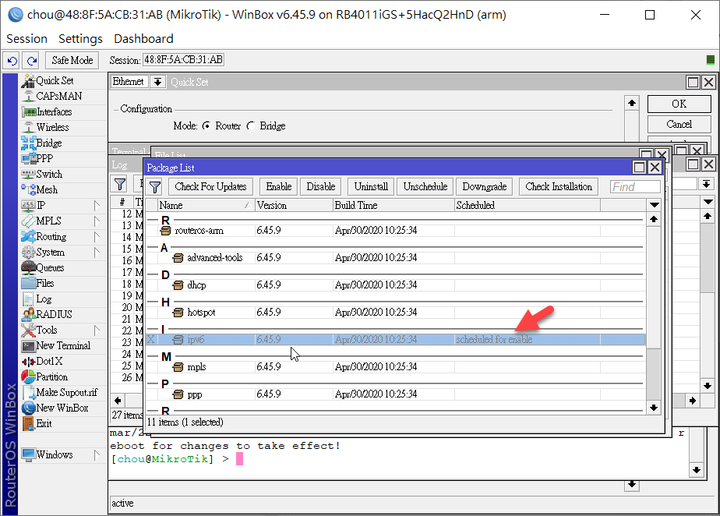Select the hotspot package row
Screen dimensions: 720x516
click(x=396, y=313)
